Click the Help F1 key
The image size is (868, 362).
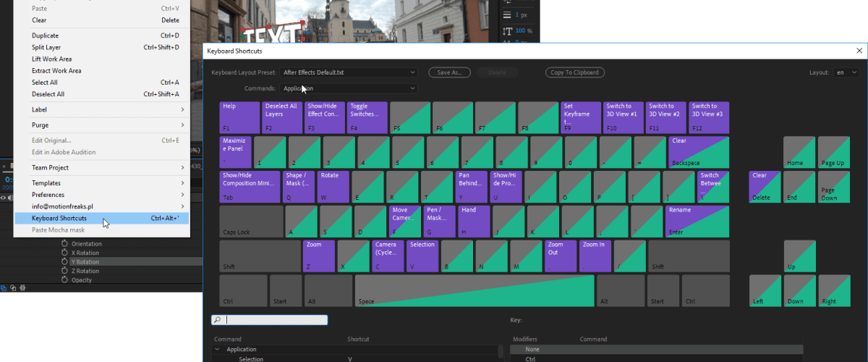239,117
